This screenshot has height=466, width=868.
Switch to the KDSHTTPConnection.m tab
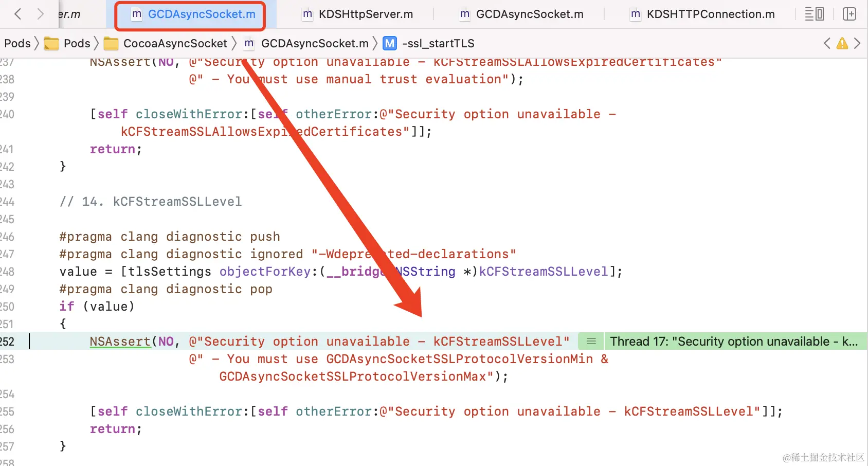tap(702, 14)
